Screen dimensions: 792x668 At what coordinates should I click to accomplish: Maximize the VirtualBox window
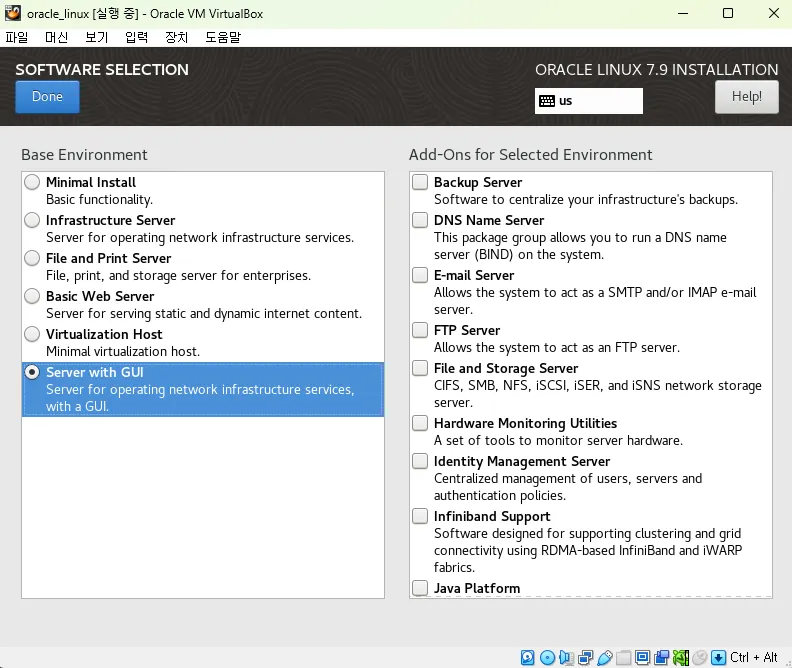tap(728, 14)
